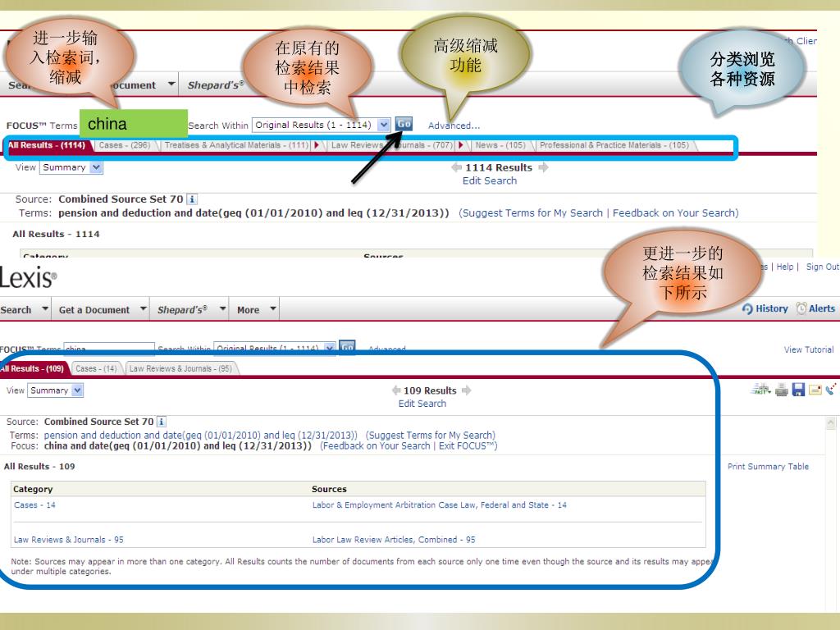Click previous-results arrow beside 1114 Results
840x630 pixels.
[x=456, y=167]
